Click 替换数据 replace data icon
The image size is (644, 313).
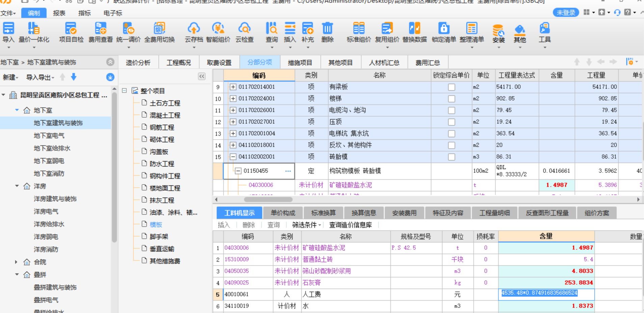click(414, 28)
